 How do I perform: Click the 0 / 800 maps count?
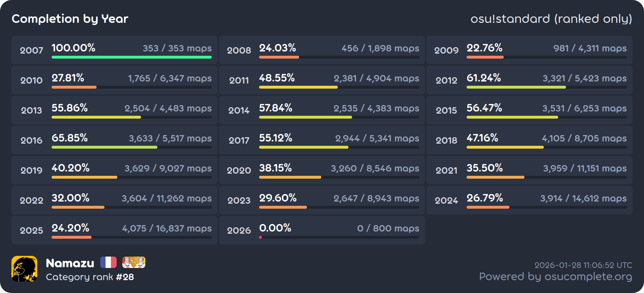click(388, 228)
